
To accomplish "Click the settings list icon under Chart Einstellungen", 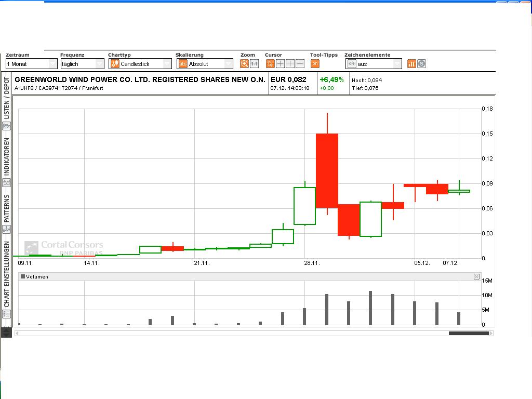I will coord(6,314).
